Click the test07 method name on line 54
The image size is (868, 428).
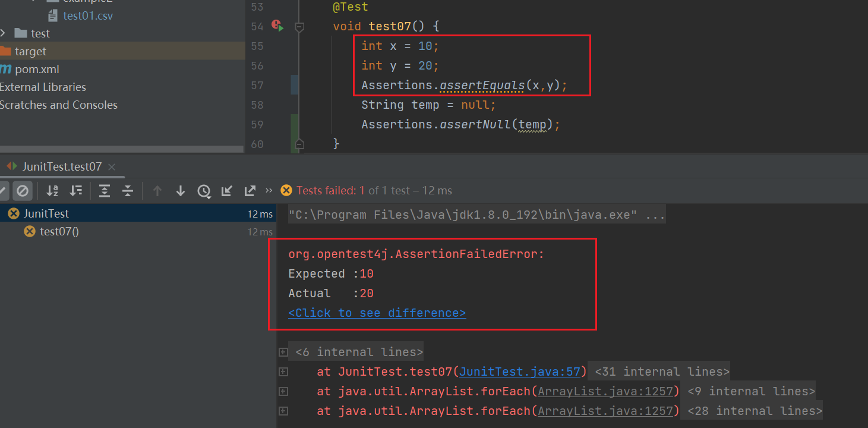point(390,26)
